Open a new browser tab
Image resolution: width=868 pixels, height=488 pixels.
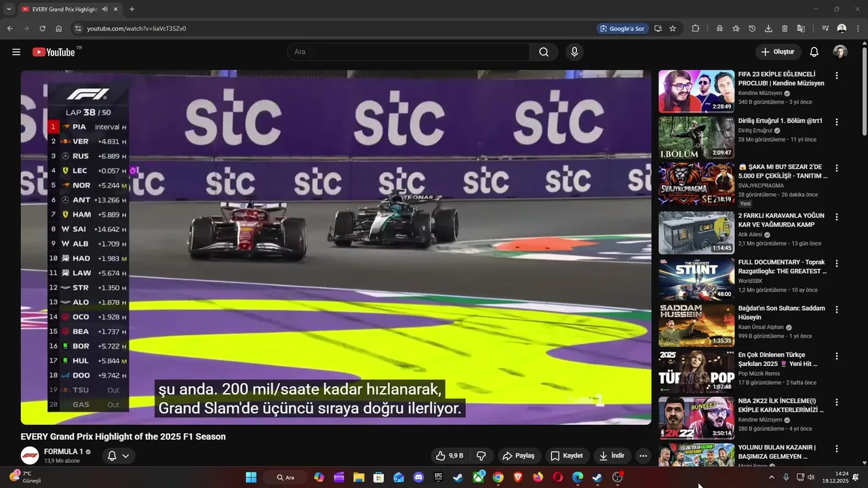pos(132,9)
